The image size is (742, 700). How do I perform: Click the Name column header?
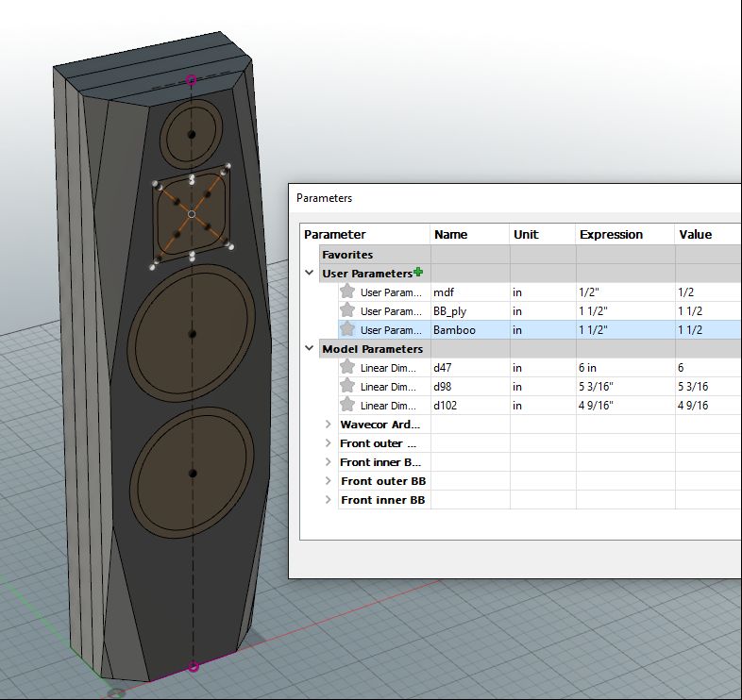point(469,235)
